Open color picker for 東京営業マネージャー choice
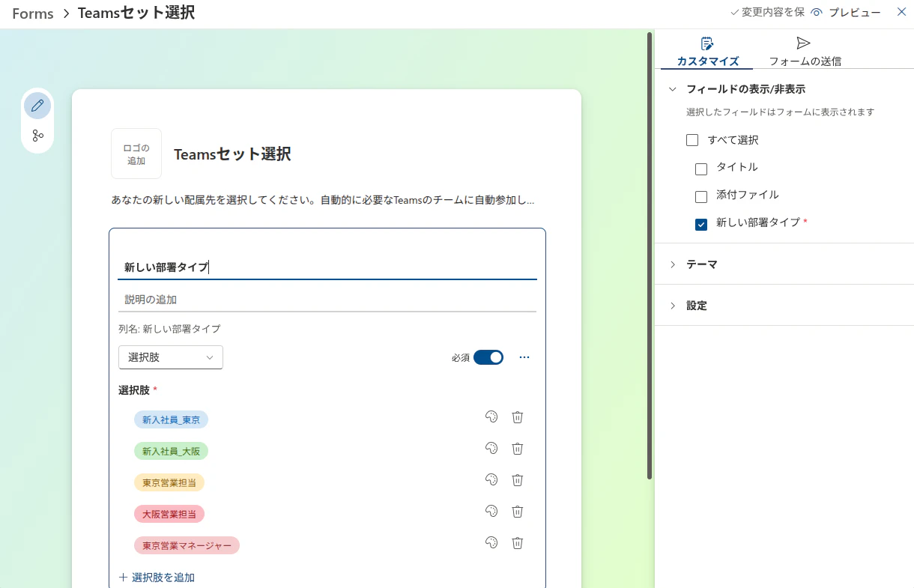This screenshot has width=914, height=588. pos(491,543)
